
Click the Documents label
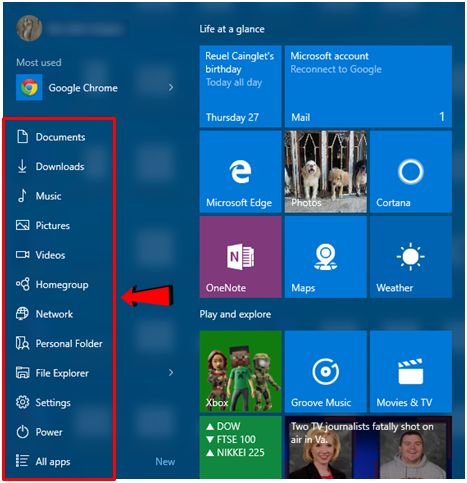pos(60,137)
